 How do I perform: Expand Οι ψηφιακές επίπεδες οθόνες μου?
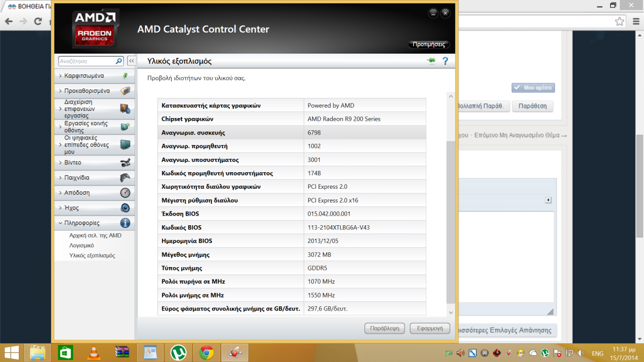point(94,145)
